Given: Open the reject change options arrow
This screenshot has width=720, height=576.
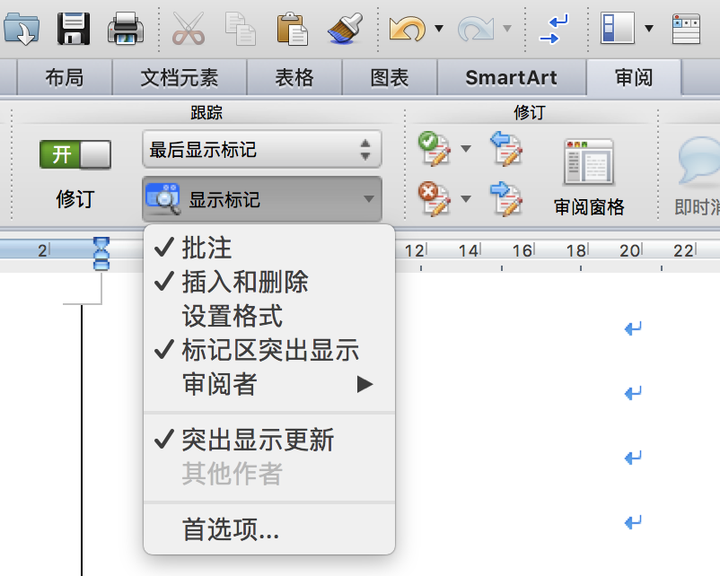Looking at the screenshot, I should pos(466,199).
